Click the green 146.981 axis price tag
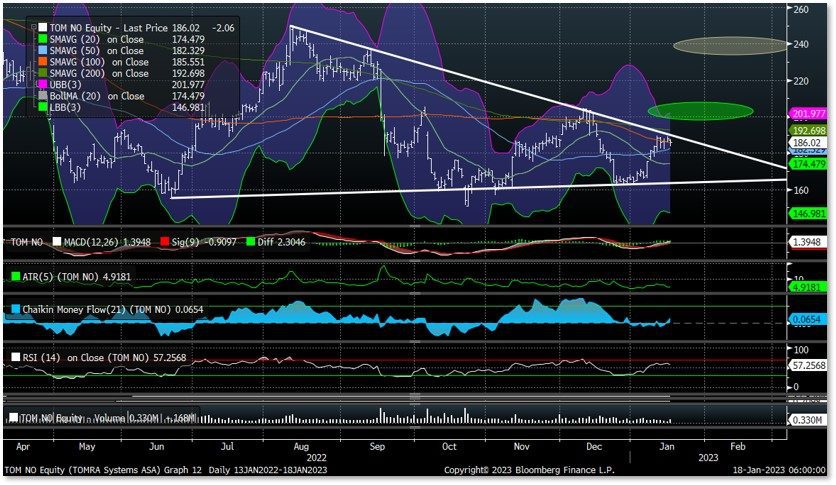Screen dimensions: 836x485 809,214
